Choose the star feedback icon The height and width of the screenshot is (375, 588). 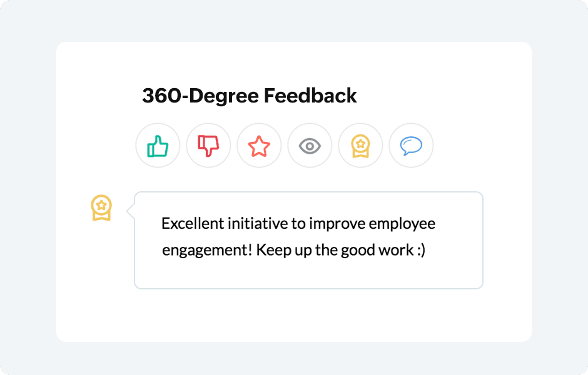tap(259, 146)
